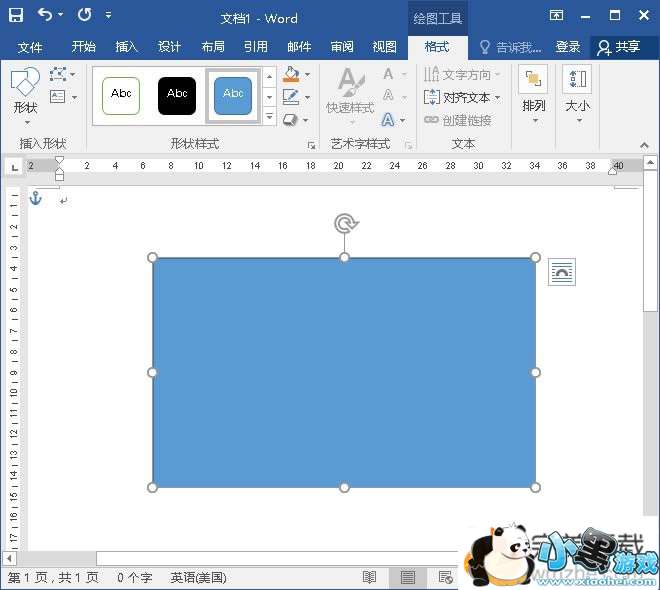Click the Share (共享) button
660x590 pixels.
coord(619,47)
